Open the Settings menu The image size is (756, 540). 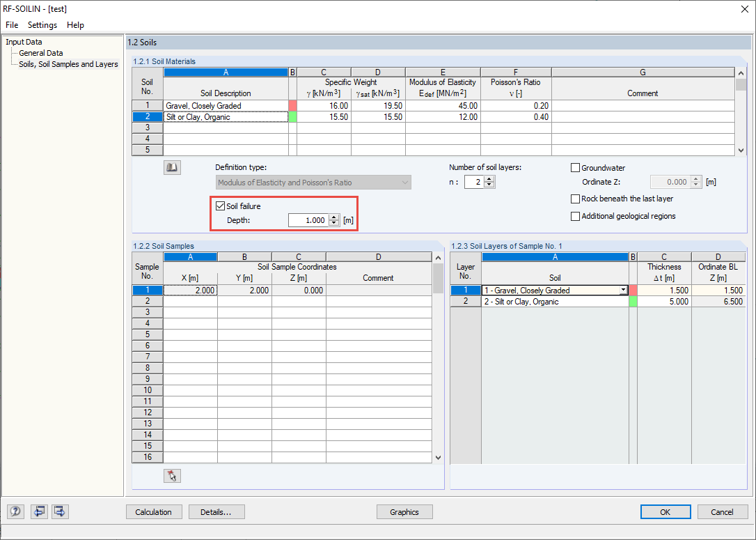(42, 24)
